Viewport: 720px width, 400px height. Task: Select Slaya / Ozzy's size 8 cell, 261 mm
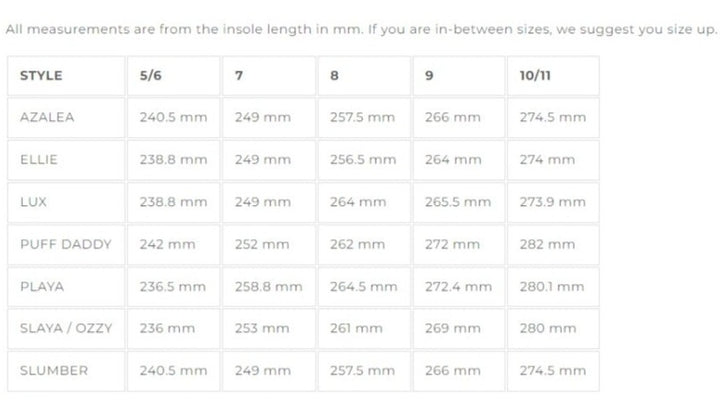coord(356,328)
